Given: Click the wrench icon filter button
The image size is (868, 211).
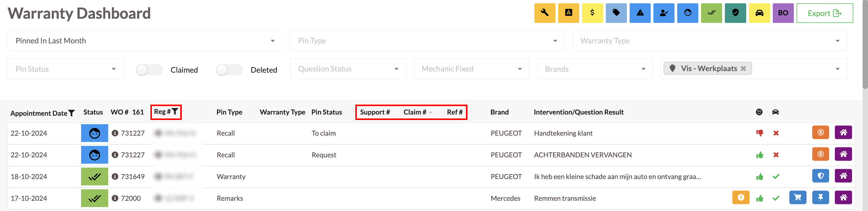Looking at the screenshot, I should (545, 13).
